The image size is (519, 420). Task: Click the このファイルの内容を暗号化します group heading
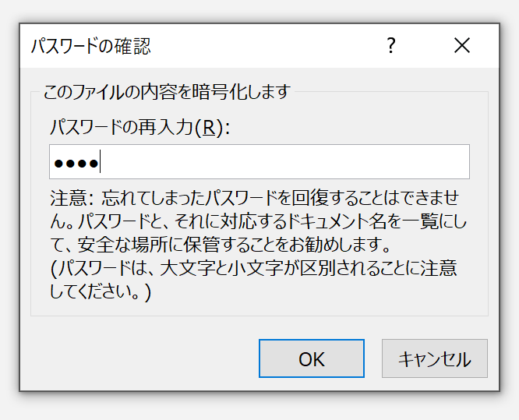[167, 92]
